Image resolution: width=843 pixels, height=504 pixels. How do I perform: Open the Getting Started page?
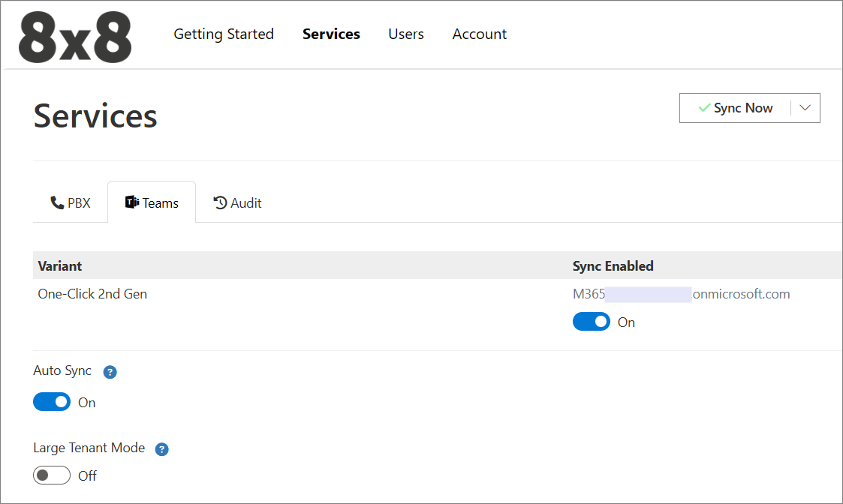tap(224, 34)
